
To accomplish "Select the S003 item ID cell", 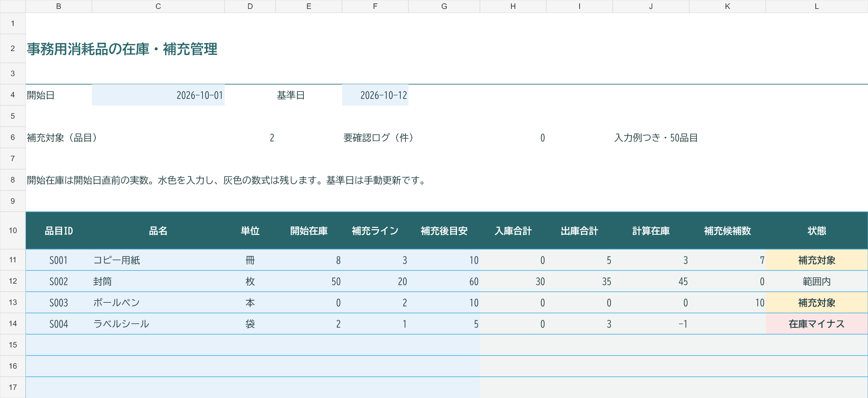I will click(59, 302).
